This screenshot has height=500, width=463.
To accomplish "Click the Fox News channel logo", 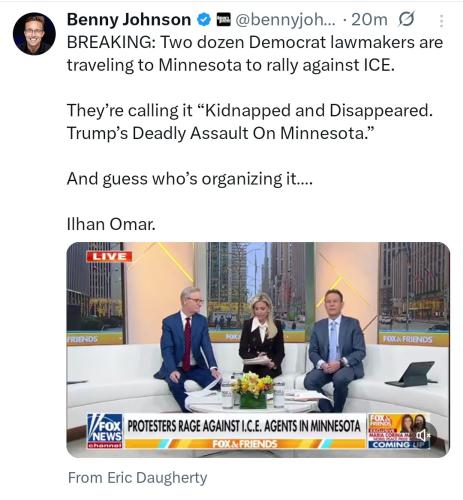I will tap(105, 431).
